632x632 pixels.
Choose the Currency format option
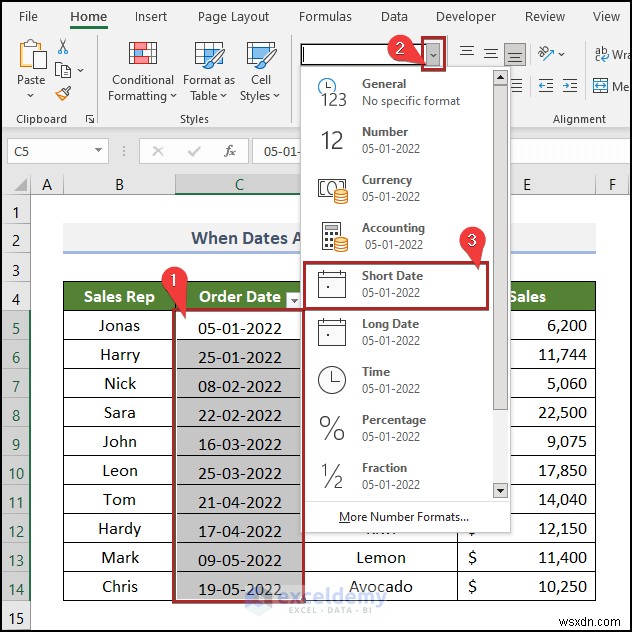pyautogui.click(x=397, y=188)
